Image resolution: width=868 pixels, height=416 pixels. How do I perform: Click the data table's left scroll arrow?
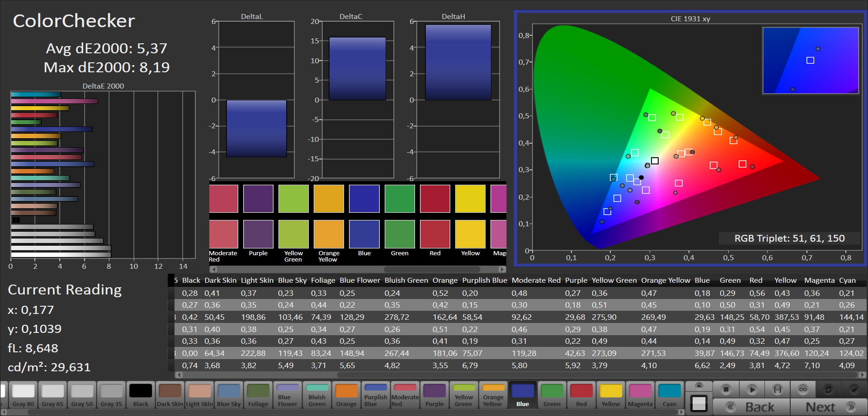tap(179, 374)
